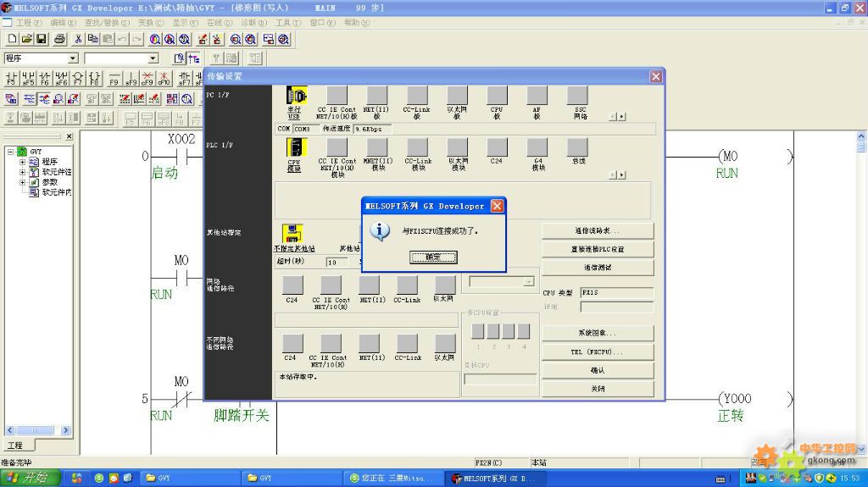868x487 pixels.
Task: Save the project with the floppy disk icon
Action: (x=41, y=39)
